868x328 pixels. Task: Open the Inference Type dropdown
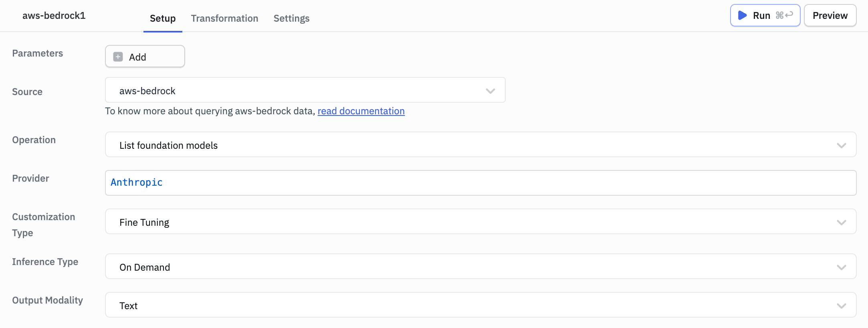pyautogui.click(x=480, y=266)
